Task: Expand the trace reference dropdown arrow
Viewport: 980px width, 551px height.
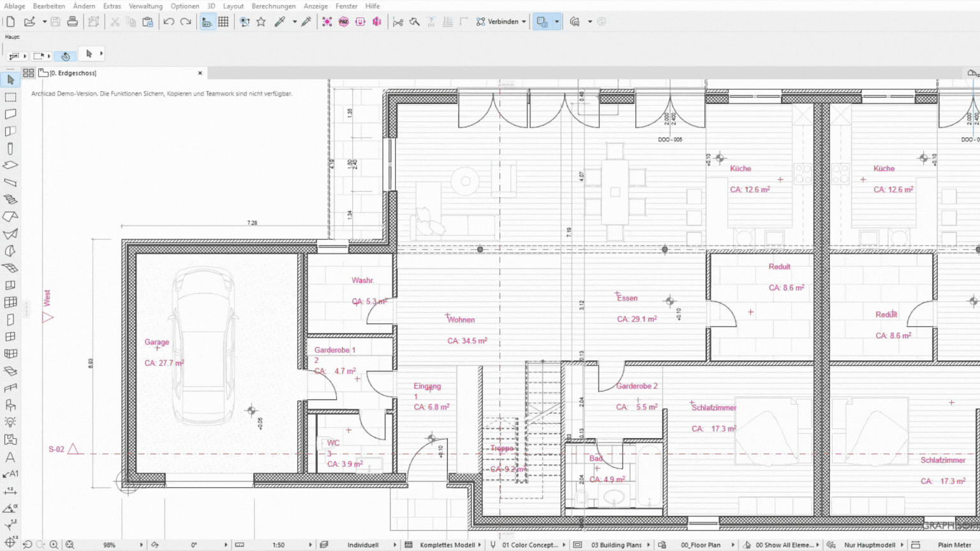Action: [x=556, y=22]
